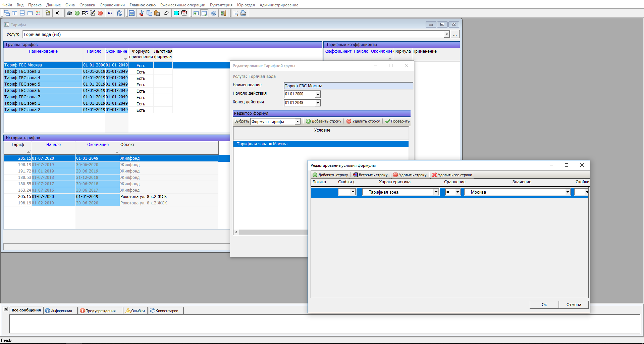The width and height of the screenshot is (644, 344).
Task: Open the closing Скобки dropdown at row end
Action: click(587, 192)
